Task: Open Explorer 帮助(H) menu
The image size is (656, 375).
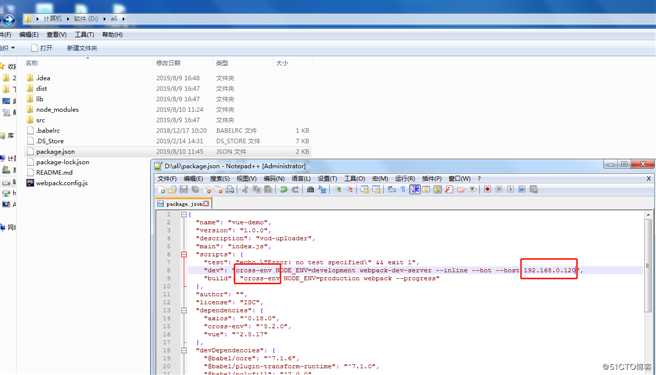Action: [113, 35]
